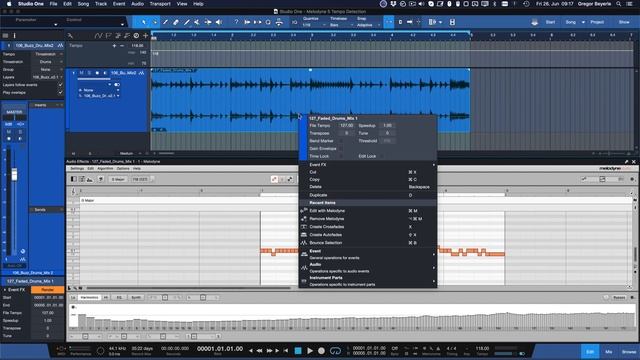Screen dimensions: 640x360
Task: Click the Project button at top right
Action: point(597,22)
